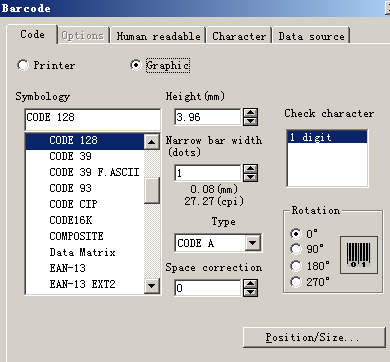Select EAN-13 EXT2 symbology
This screenshot has width=390, height=362.
(x=85, y=284)
